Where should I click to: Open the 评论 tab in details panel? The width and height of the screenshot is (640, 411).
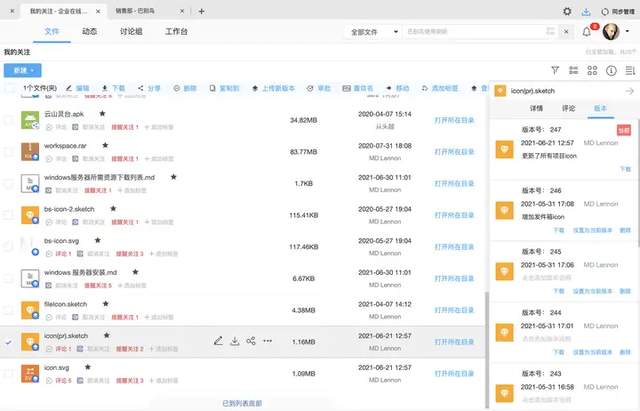pos(568,106)
